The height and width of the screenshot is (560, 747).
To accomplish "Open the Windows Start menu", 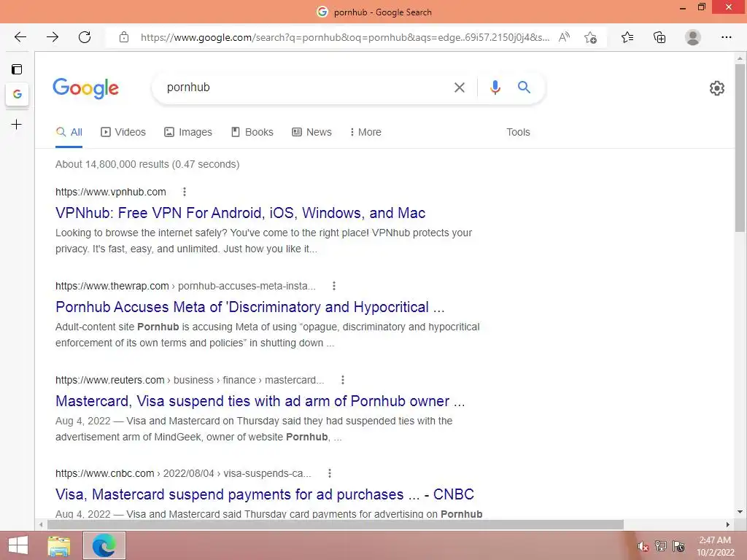I will point(18,545).
